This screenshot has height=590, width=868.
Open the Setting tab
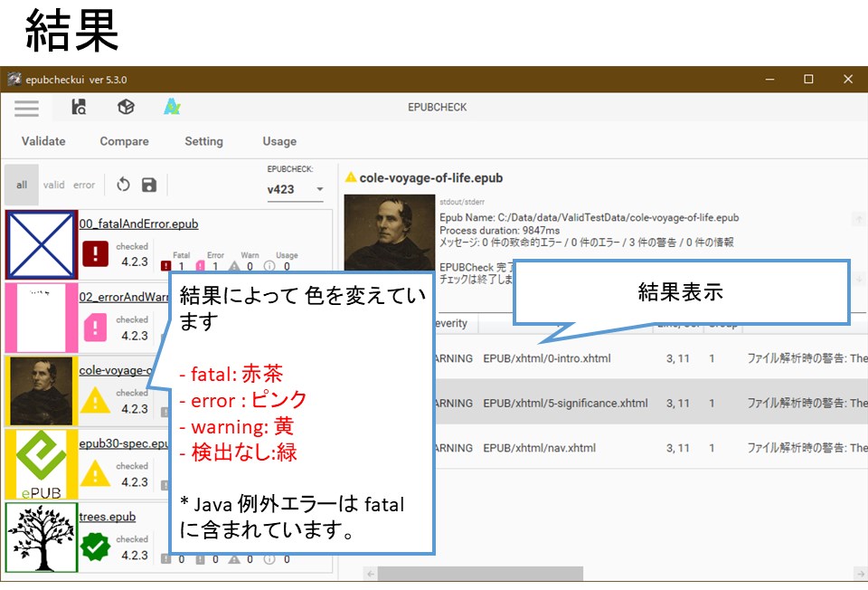pos(203,141)
